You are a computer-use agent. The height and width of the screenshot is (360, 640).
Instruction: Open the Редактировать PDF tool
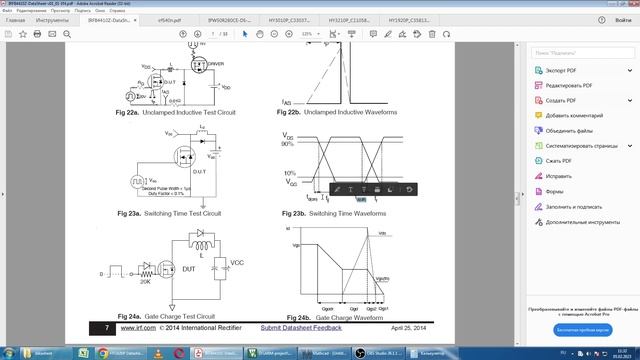(x=569, y=86)
